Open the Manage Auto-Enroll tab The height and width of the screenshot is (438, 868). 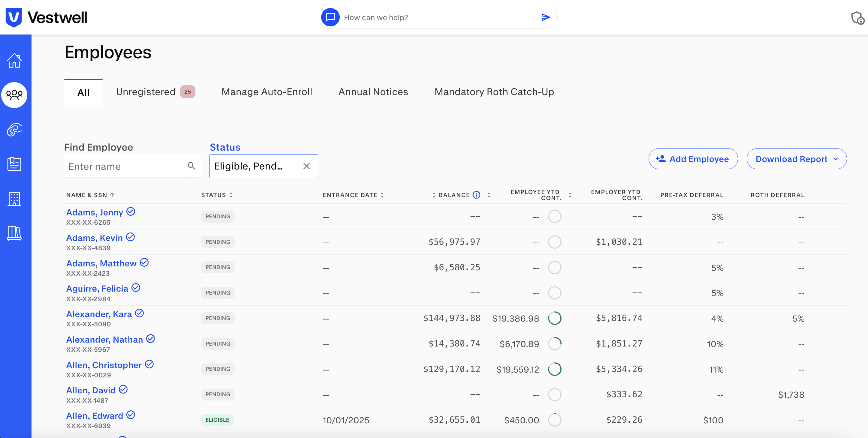267,91
